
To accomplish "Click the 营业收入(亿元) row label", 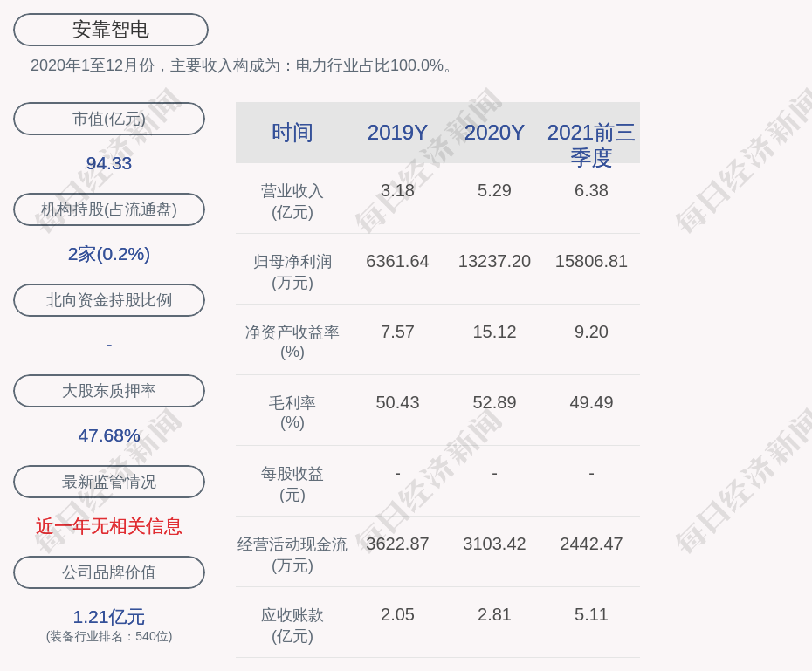I will pyautogui.click(x=292, y=201).
